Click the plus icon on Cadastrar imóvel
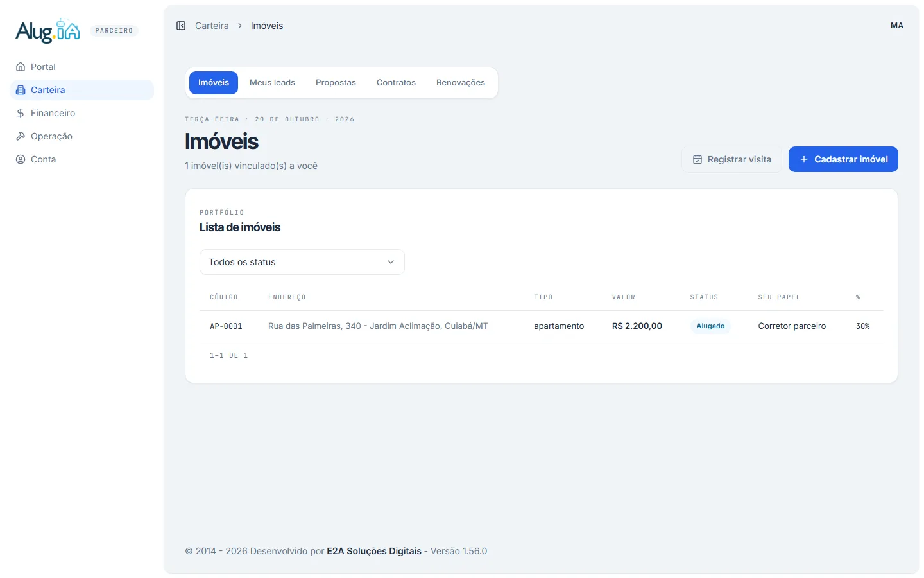This screenshot has width=924, height=578. click(803, 159)
